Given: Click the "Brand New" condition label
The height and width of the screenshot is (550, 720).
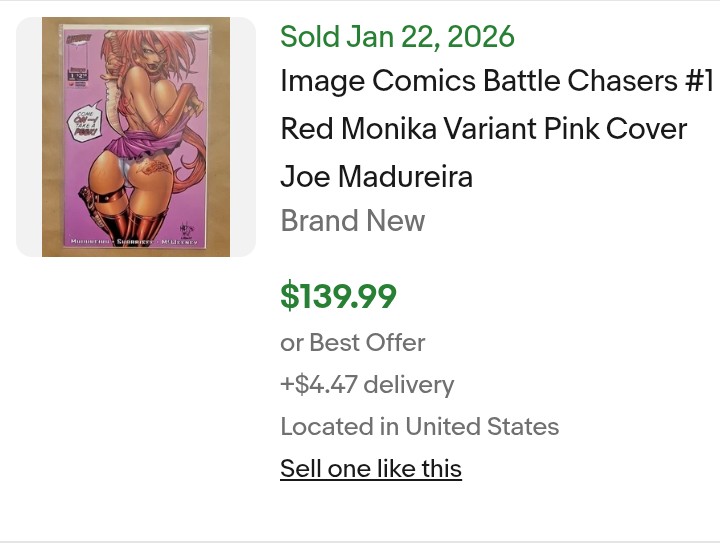Looking at the screenshot, I should click(x=352, y=221).
